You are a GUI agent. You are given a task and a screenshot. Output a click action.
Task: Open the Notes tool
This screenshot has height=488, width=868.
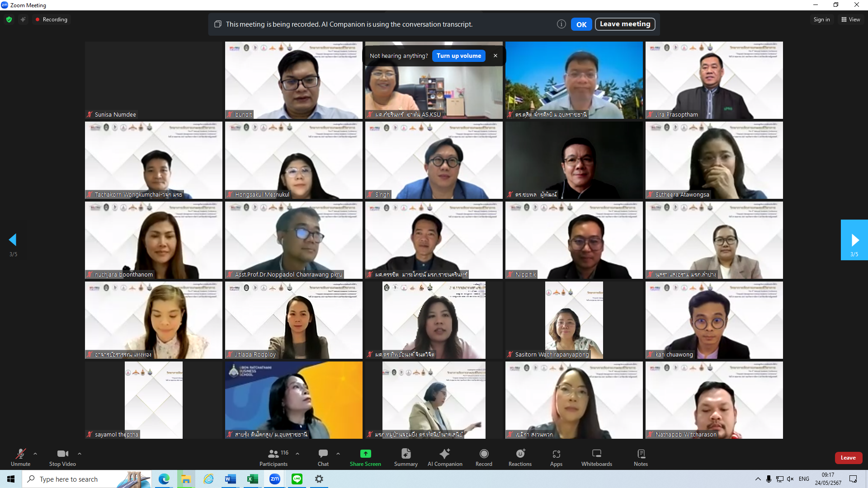[x=641, y=457]
